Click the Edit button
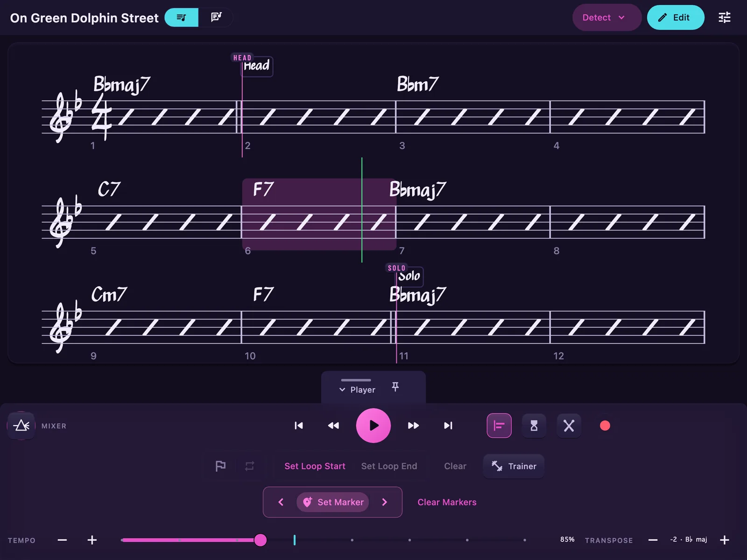This screenshot has height=560, width=747. tap(675, 18)
